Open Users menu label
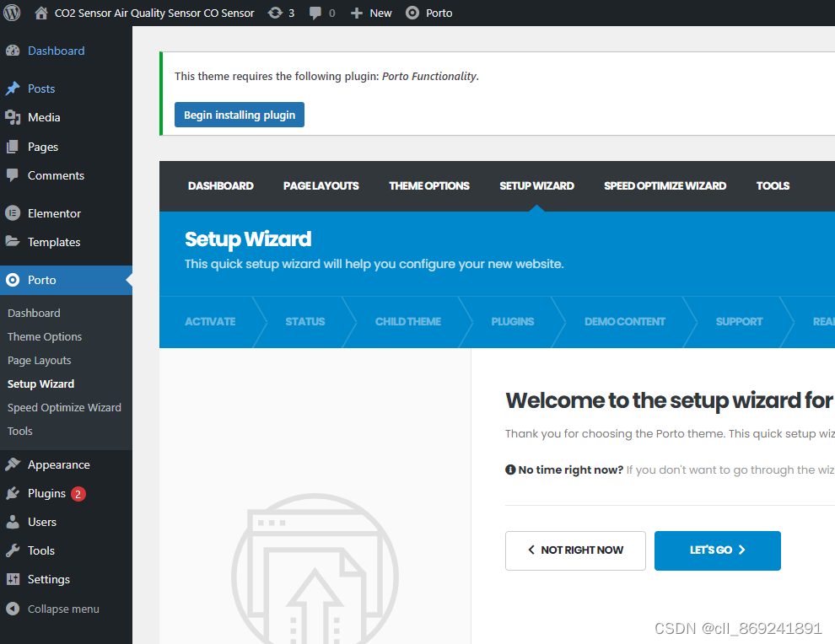Image resolution: width=835 pixels, height=644 pixels. click(x=42, y=522)
